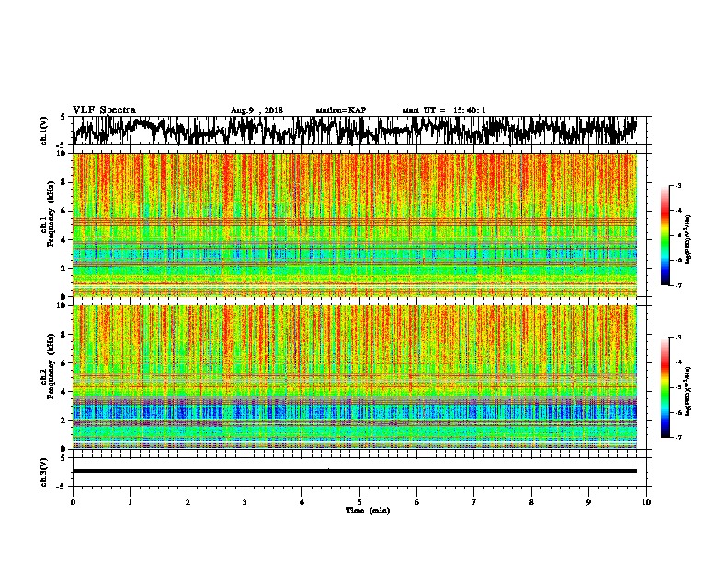Click the "start UT = 15:40: 1" text
This screenshot has height=563, width=728.
[x=444, y=110]
